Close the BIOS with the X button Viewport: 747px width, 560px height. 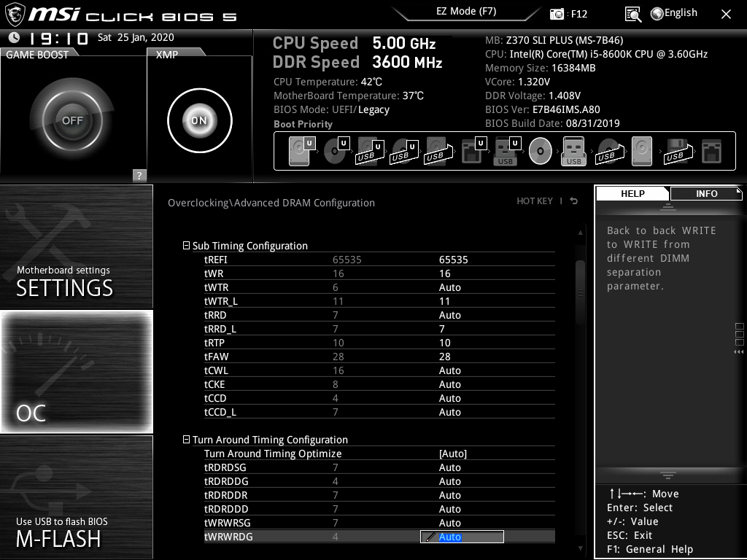[726, 14]
